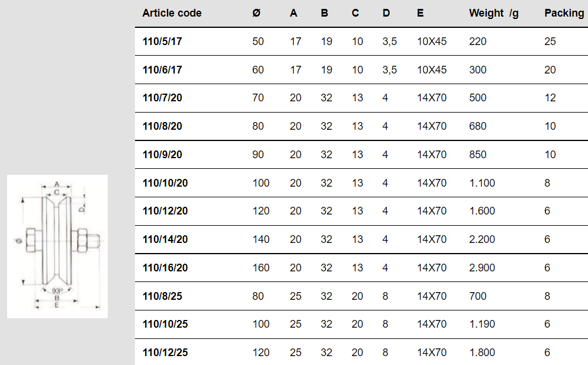The width and height of the screenshot is (588, 365).
Task: Click the wheel technical drawing thumbnail
Action: [x=57, y=246]
